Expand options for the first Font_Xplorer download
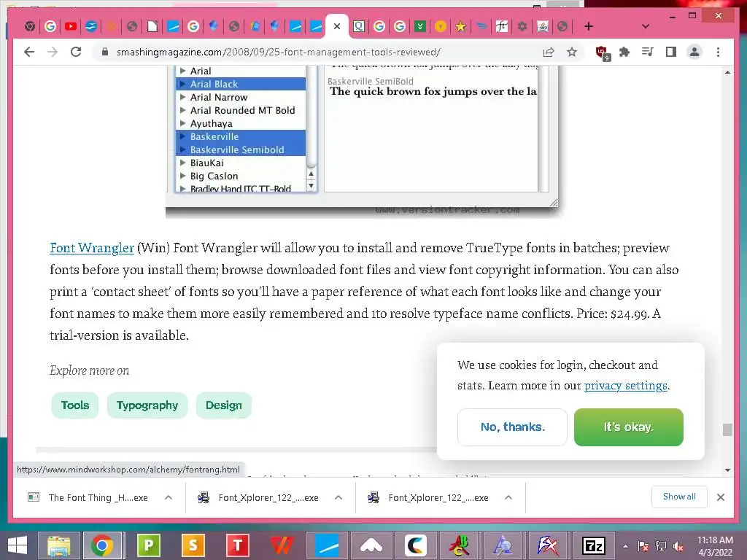The image size is (747, 560). pos(338,497)
